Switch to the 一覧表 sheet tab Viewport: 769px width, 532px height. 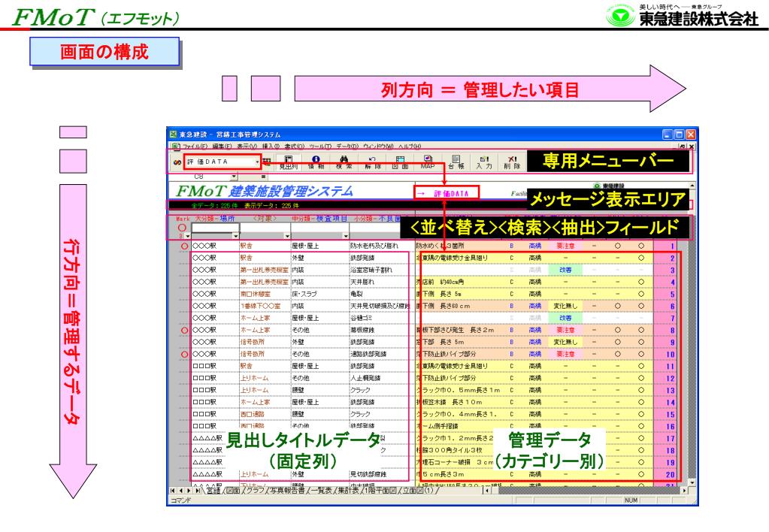tap(322, 491)
